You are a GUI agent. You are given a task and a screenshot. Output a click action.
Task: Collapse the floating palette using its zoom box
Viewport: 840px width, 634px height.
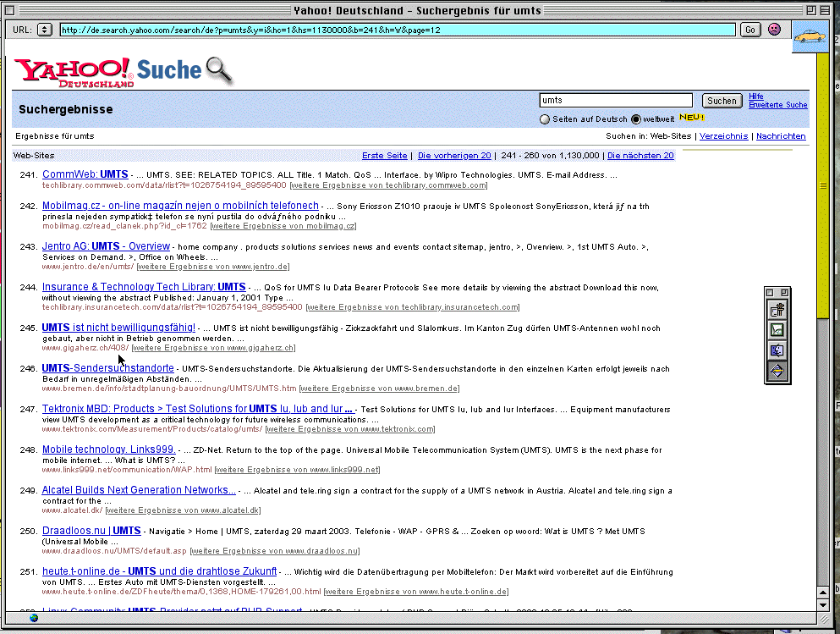tap(783, 292)
